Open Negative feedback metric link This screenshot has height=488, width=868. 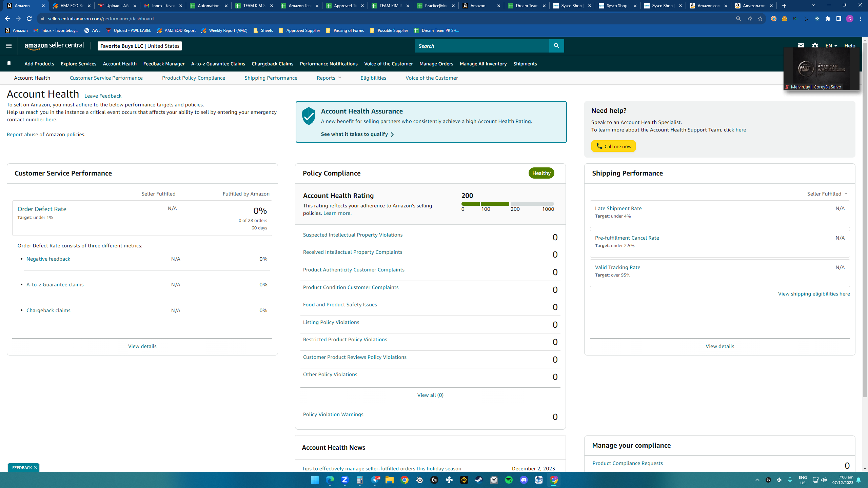48,259
